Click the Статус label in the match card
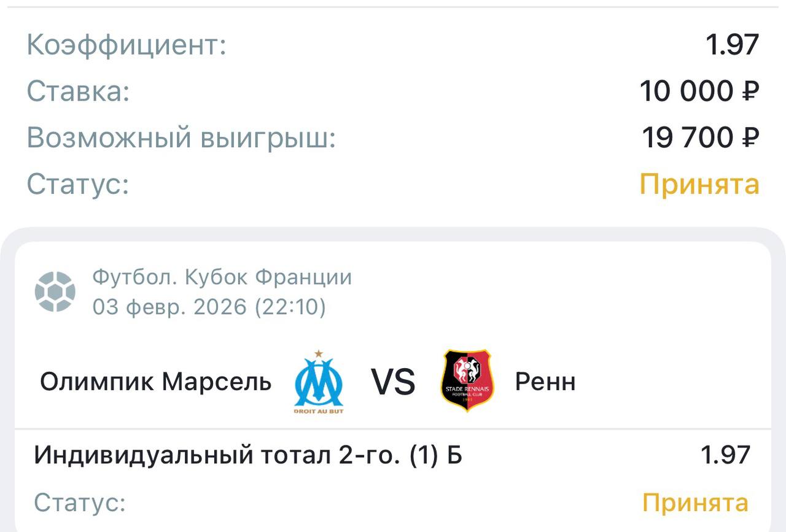The height and width of the screenshot is (532, 786). (80, 503)
